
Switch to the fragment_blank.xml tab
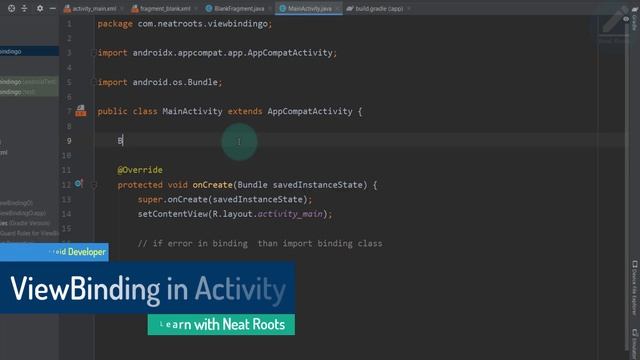click(161, 9)
